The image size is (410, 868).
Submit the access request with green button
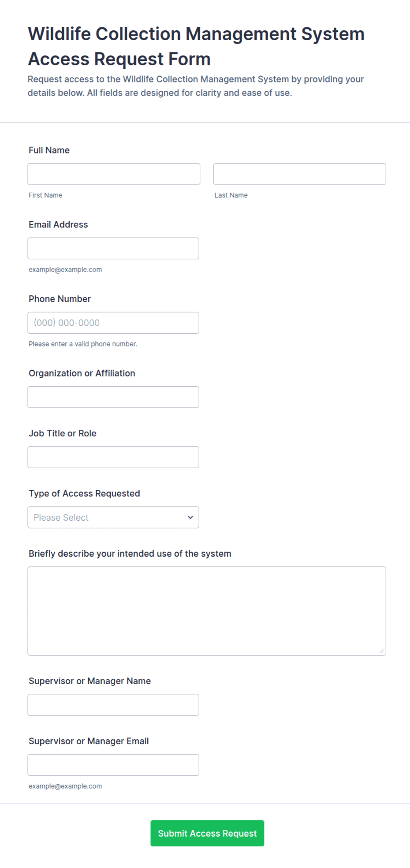pos(207,833)
